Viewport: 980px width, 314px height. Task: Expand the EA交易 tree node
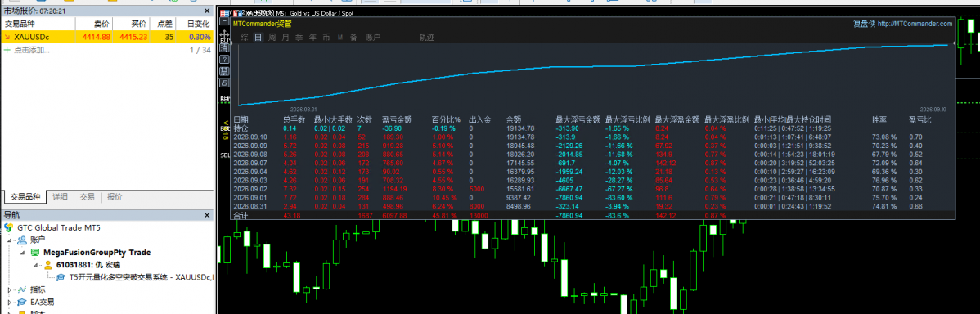coord(10,302)
